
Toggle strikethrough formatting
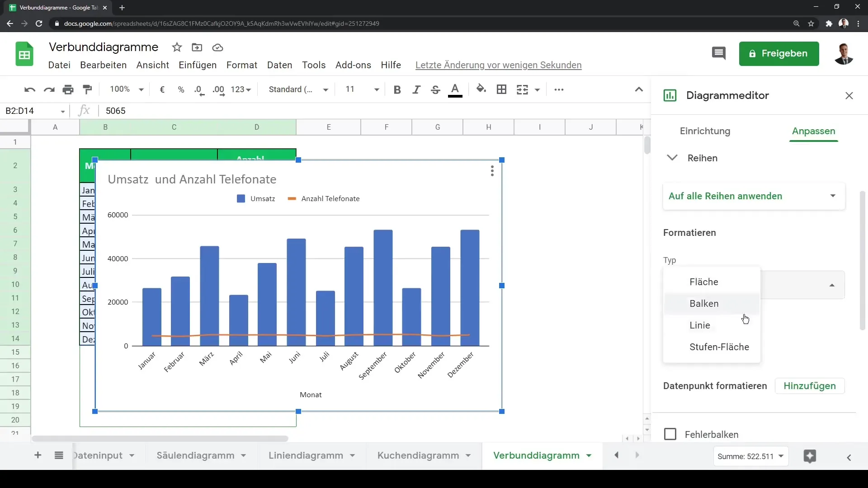pos(435,90)
